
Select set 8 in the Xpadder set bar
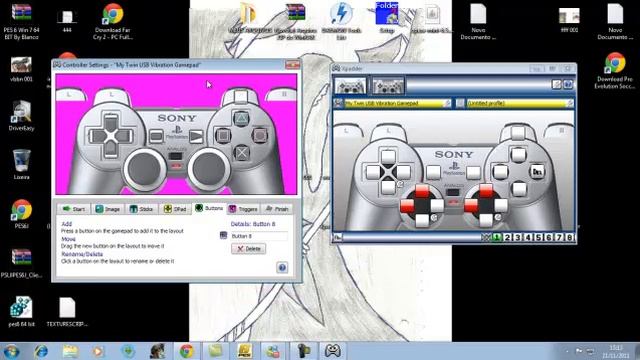click(x=569, y=237)
